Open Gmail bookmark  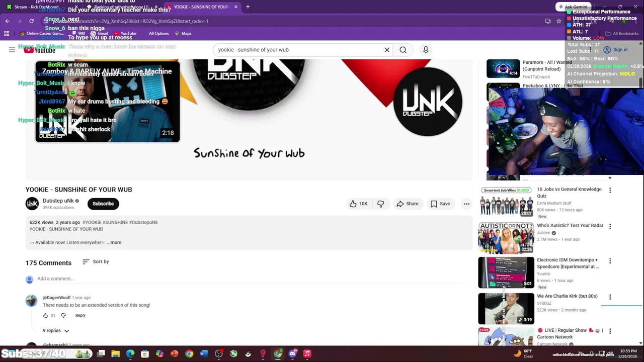point(99,34)
